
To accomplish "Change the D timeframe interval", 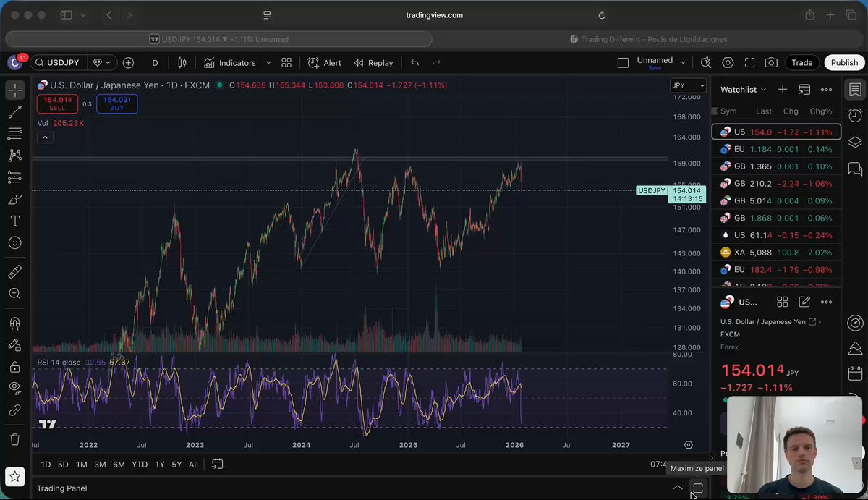I will click(155, 63).
